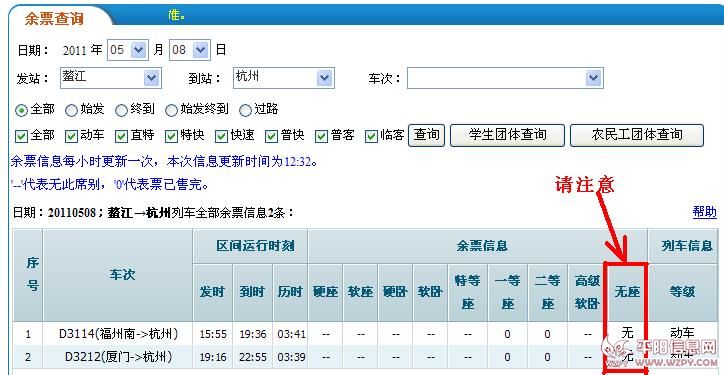Uncheck the 动车 checkbox

click(x=71, y=136)
